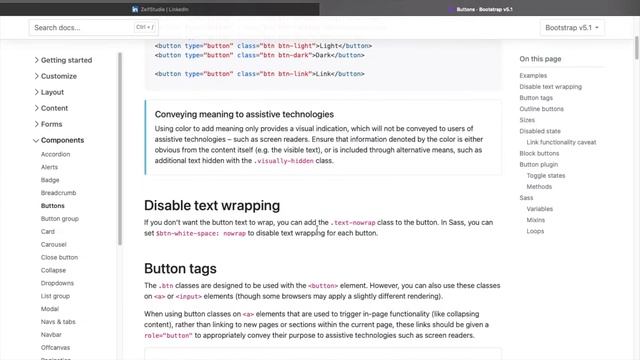Open the Breadcrumb docs page

tap(58, 193)
